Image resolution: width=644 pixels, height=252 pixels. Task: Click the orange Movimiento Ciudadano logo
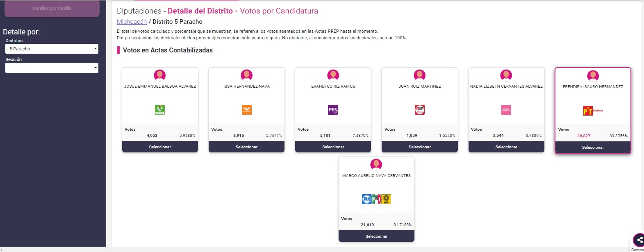coord(246,110)
